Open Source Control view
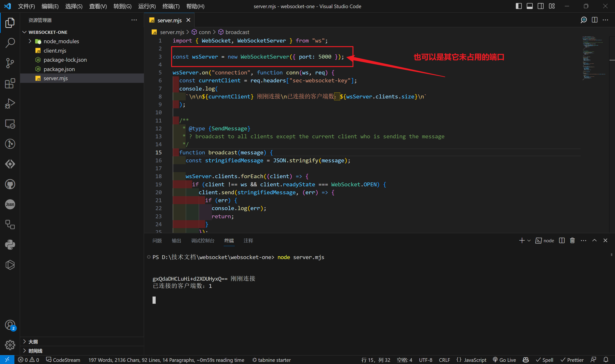 click(x=10, y=63)
